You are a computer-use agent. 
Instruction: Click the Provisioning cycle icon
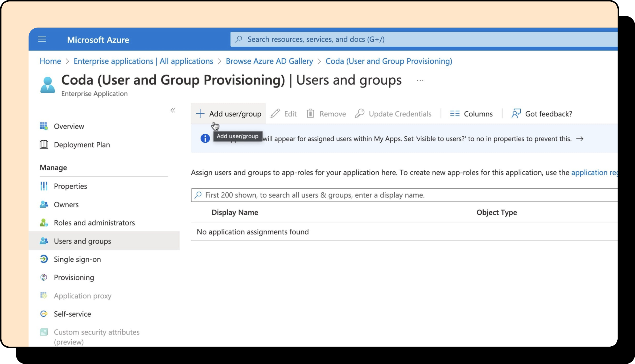click(44, 277)
